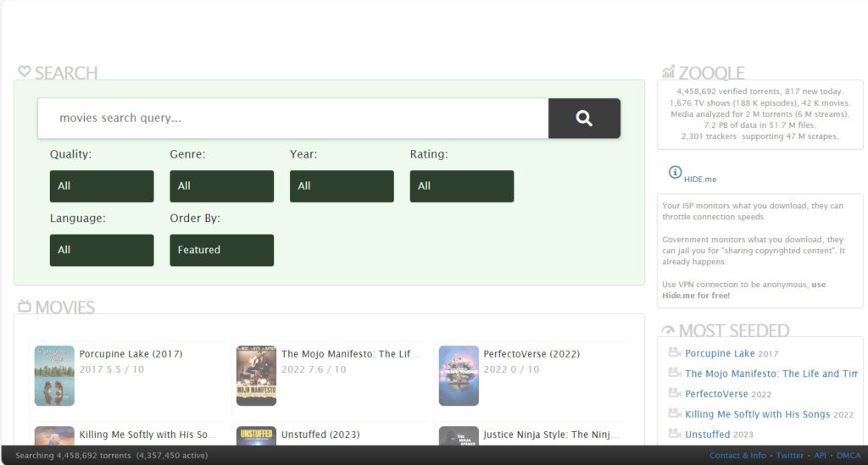Focus the movies search query field
Screen dimensions: 868x465
pos(293,119)
